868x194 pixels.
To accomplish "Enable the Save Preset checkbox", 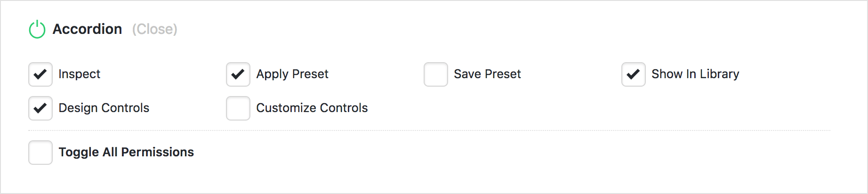I will pos(436,74).
